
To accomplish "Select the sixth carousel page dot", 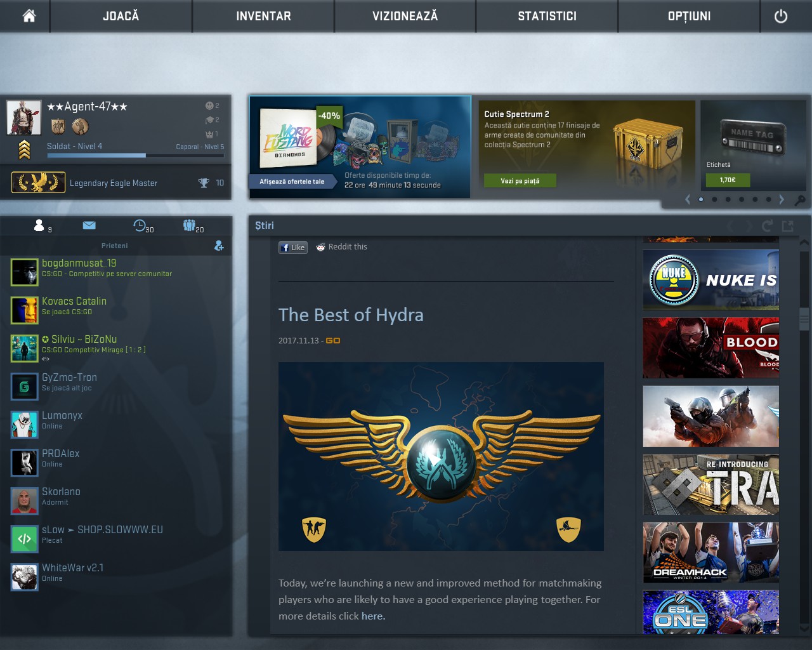I will (x=768, y=199).
